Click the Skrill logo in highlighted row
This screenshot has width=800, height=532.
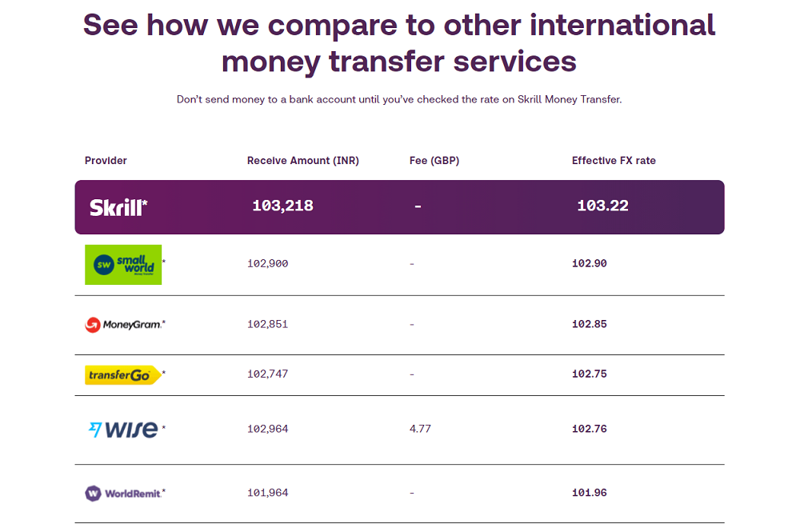[118, 207]
